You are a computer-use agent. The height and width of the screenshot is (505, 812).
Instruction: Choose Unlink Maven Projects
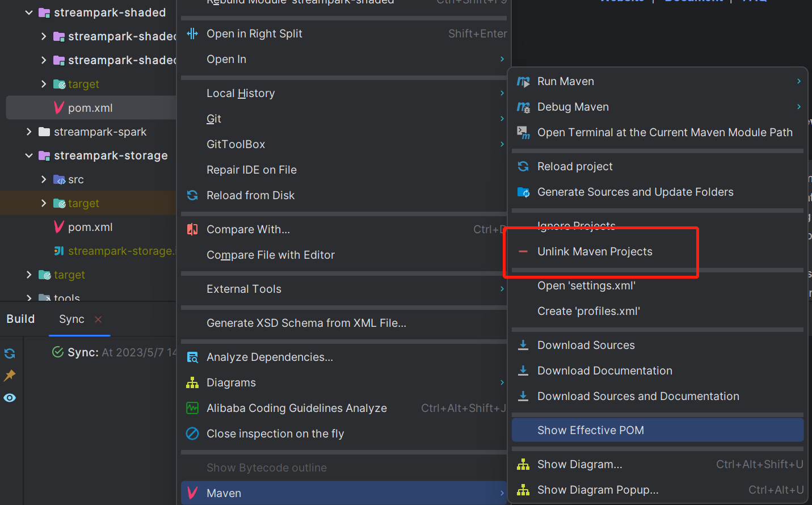(x=657, y=251)
